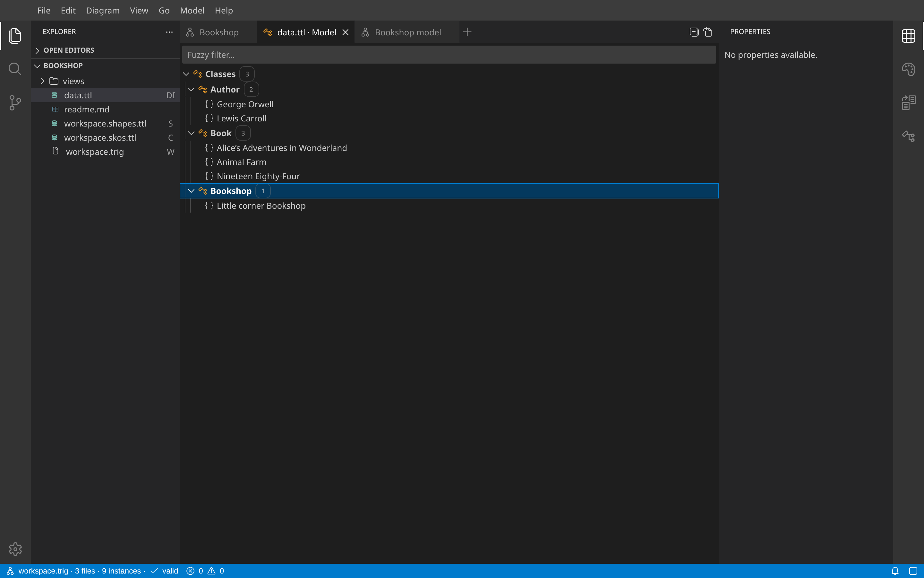Click the valid status in status bar

165,571
